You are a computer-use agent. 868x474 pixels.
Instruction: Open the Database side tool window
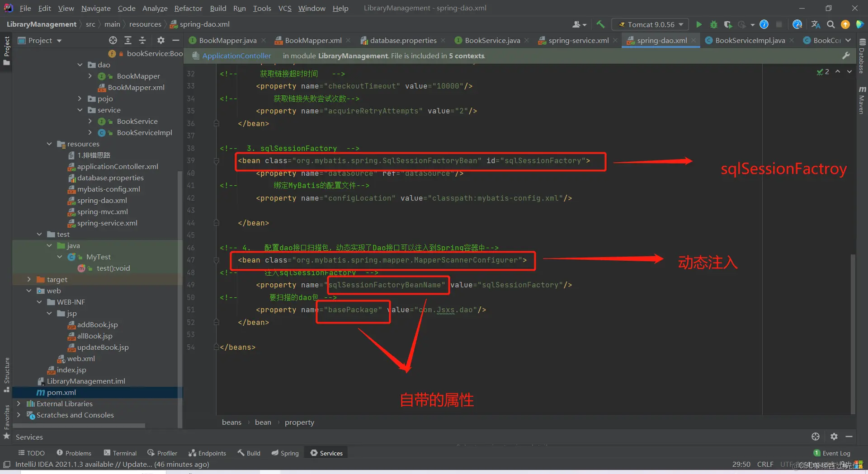(862, 56)
